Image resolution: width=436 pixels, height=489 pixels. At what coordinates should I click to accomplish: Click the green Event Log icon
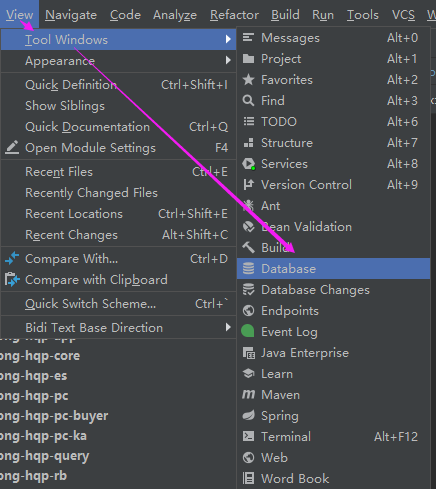(248, 331)
